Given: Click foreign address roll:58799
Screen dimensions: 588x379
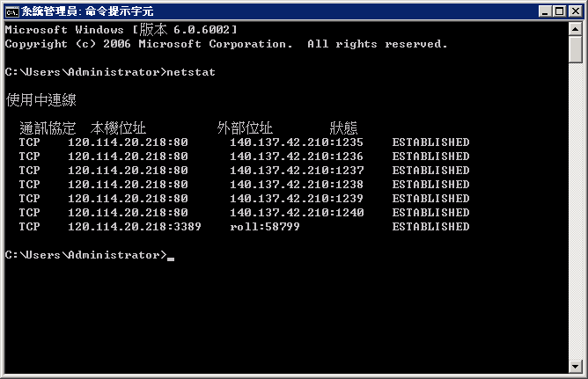Looking at the screenshot, I should (265, 227).
